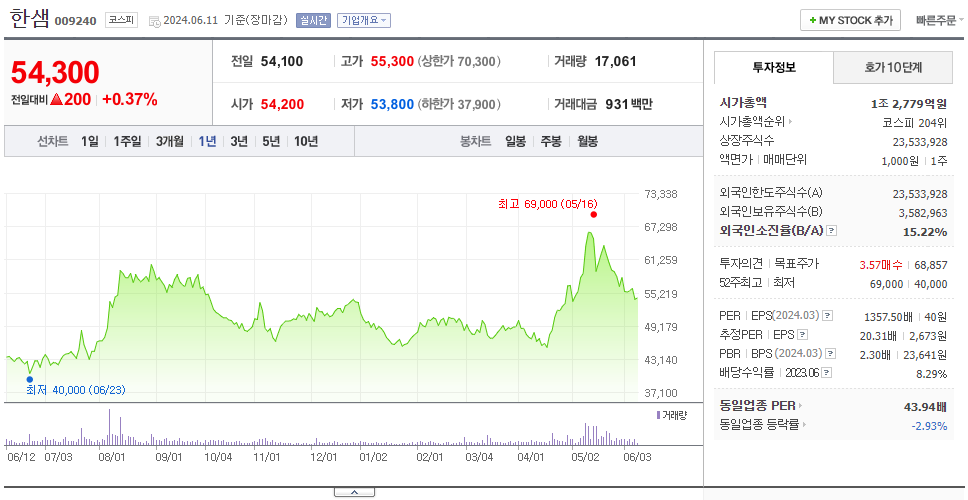The height and width of the screenshot is (500, 968).
Task: Click the red 최고 69,000 point on chart
Action: coord(593,214)
